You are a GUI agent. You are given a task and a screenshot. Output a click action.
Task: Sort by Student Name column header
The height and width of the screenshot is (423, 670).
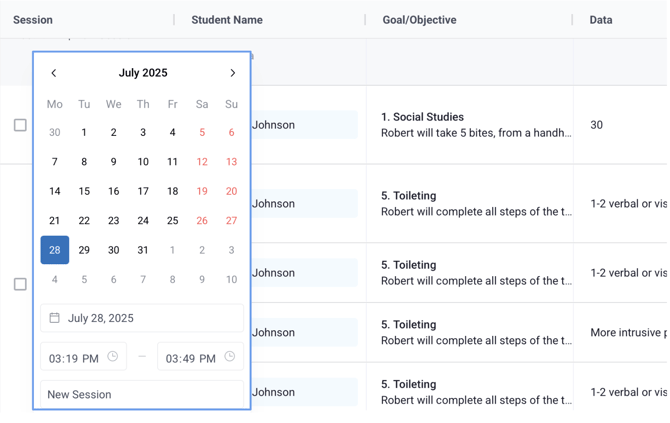[x=227, y=20]
